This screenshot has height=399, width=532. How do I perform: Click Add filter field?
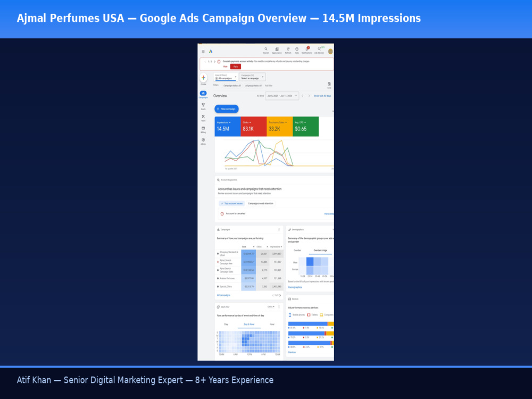pyautogui.click(x=269, y=86)
